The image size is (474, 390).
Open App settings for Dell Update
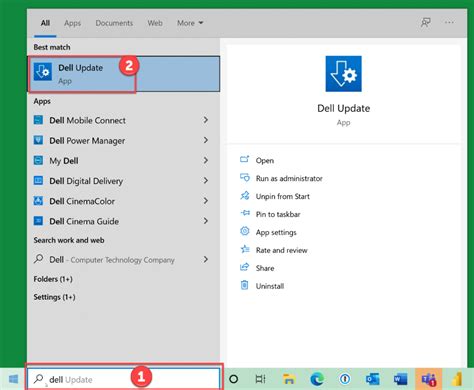(276, 232)
